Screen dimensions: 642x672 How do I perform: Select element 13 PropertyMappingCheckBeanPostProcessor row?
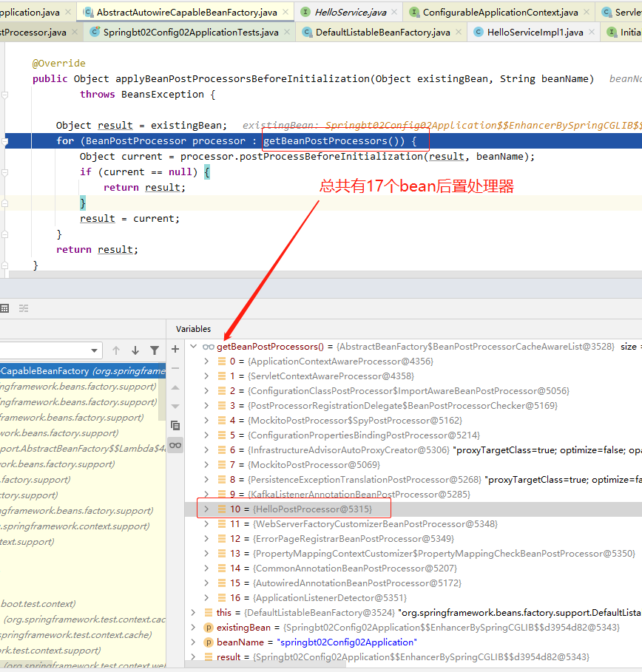point(413,553)
